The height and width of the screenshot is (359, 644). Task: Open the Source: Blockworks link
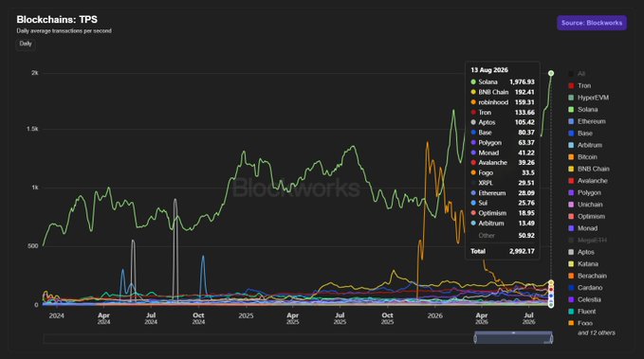coord(592,23)
